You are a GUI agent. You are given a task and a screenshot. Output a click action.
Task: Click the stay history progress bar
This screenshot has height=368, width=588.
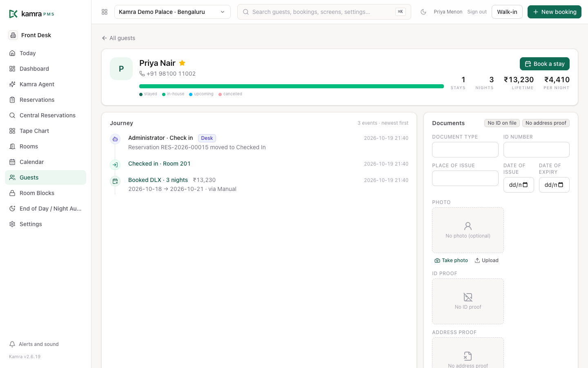pos(292,86)
